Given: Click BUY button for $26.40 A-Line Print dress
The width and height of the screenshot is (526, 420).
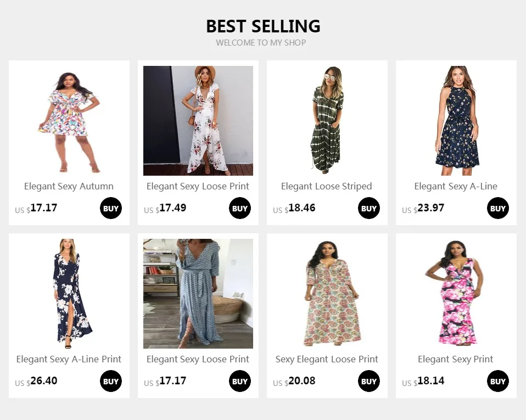Looking at the screenshot, I should pos(111,381).
